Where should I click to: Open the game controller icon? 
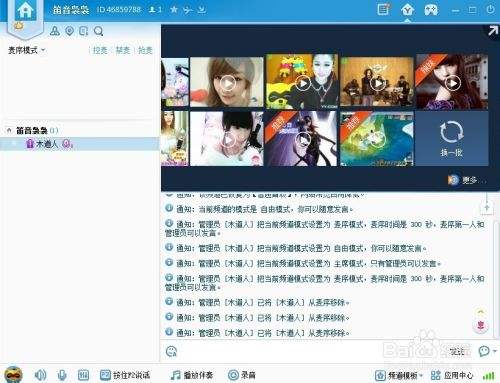click(x=431, y=10)
